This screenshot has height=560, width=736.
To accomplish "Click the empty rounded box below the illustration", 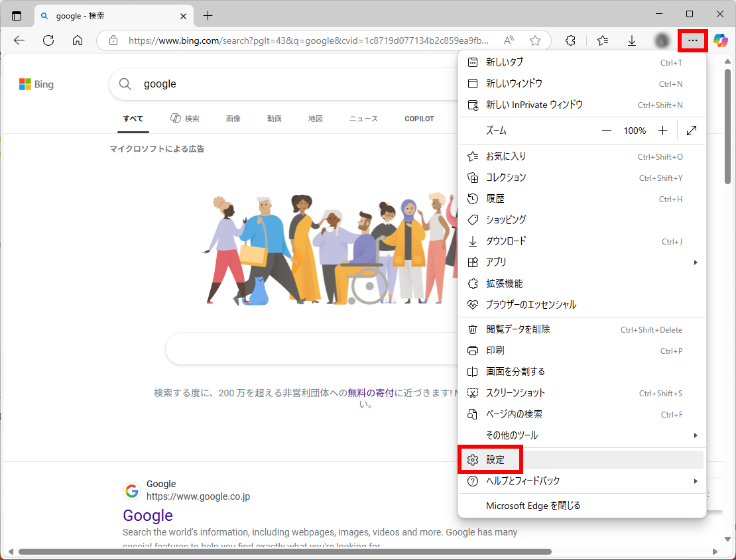I will coord(312,349).
